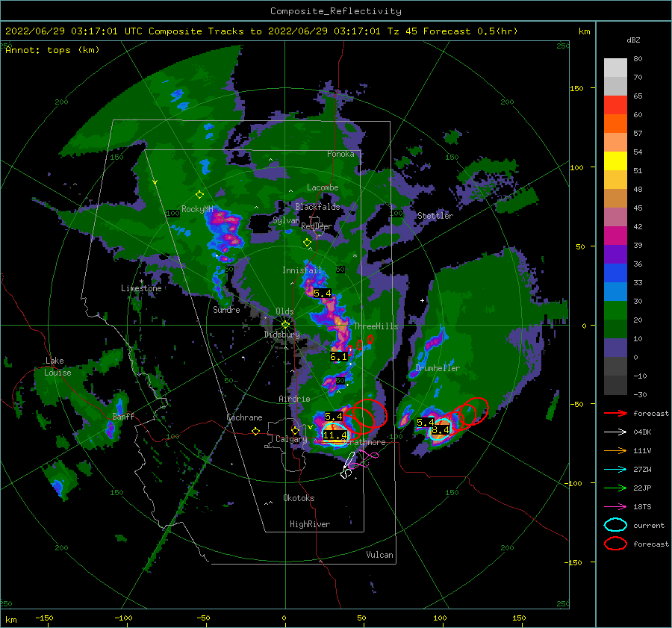The image size is (672, 628).
Task: Select the bright green 20–30 dBZ swatch
Action: point(615,311)
